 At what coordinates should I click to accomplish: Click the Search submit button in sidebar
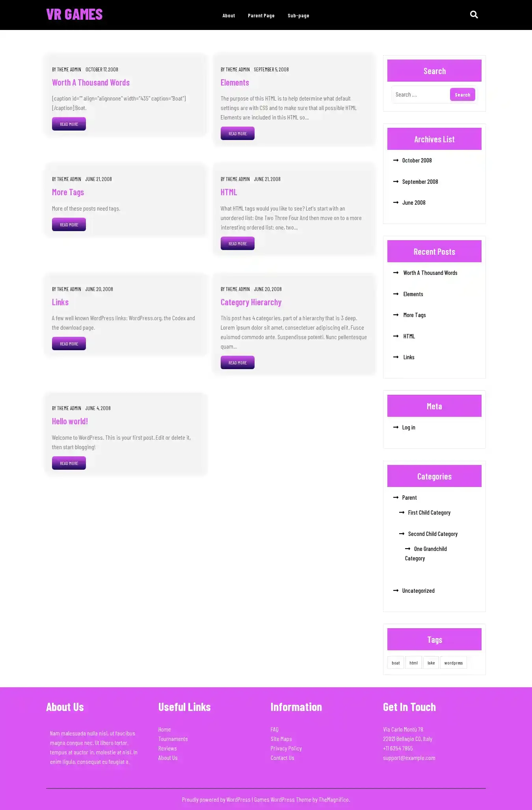click(462, 95)
